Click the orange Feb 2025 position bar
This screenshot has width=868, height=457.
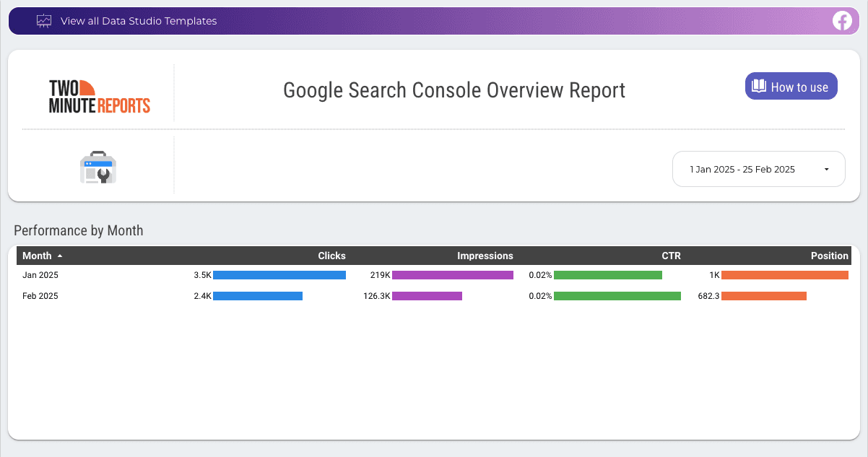point(764,296)
